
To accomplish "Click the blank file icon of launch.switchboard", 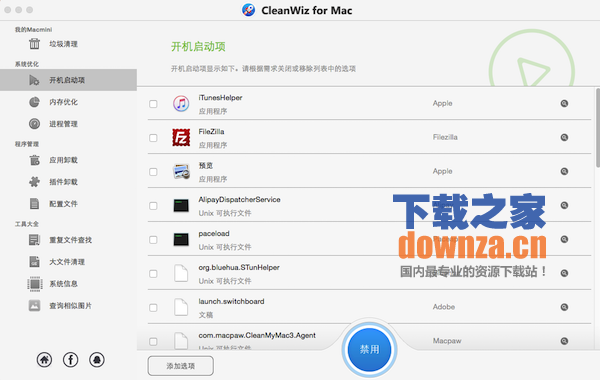I will (181, 307).
